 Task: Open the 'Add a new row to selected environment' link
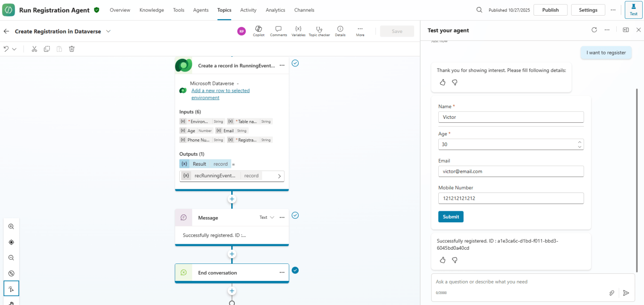220,90
